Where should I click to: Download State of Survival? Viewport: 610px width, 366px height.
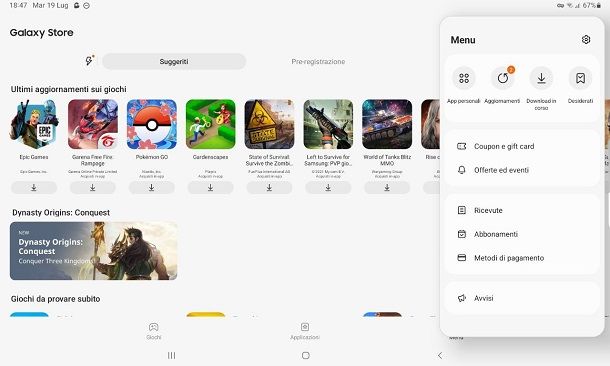click(x=269, y=187)
